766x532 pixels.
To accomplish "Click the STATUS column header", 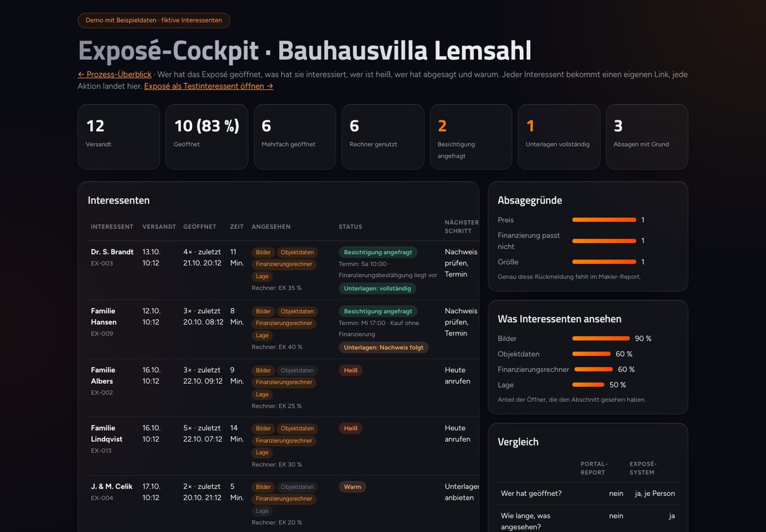I will click(350, 227).
